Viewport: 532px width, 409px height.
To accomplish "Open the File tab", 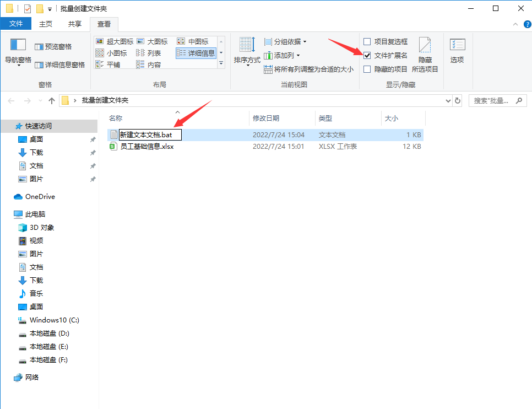I will coord(16,24).
